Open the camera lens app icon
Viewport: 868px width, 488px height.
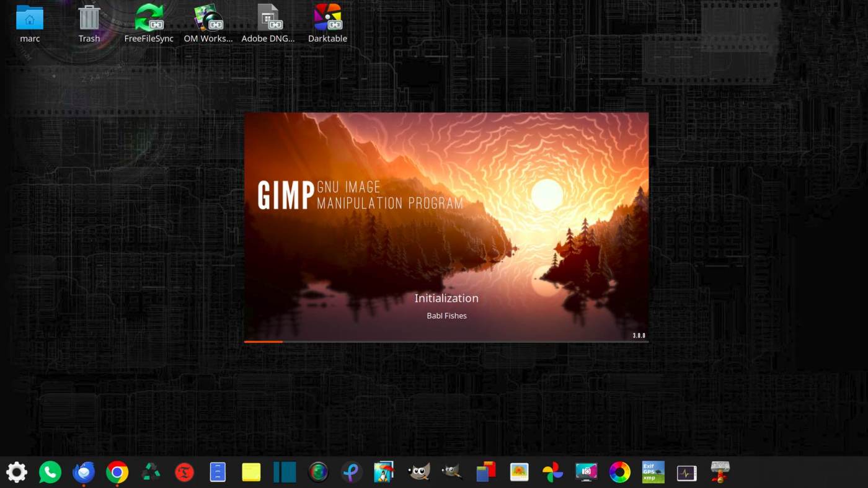click(x=318, y=472)
